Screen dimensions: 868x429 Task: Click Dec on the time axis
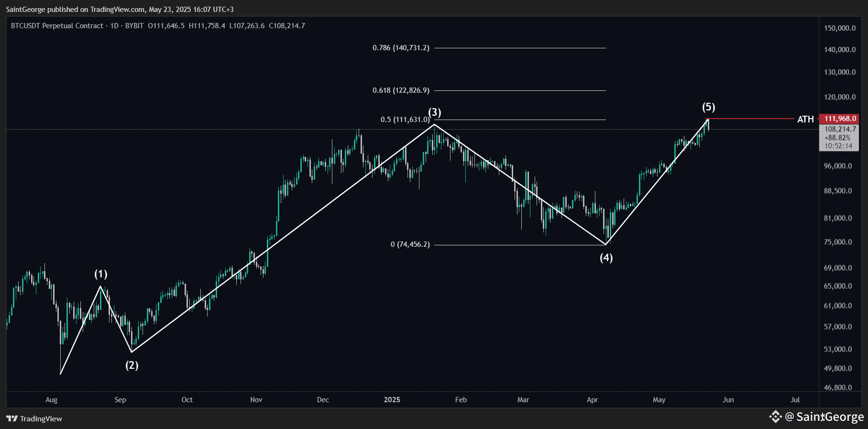click(323, 400)
